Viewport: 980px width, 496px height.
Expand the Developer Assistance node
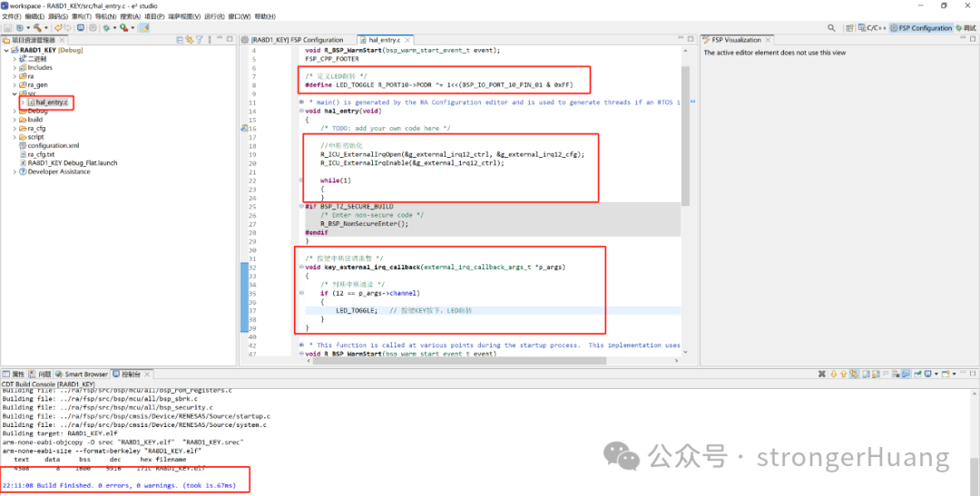pyautogui.click(x=15, y=171)
